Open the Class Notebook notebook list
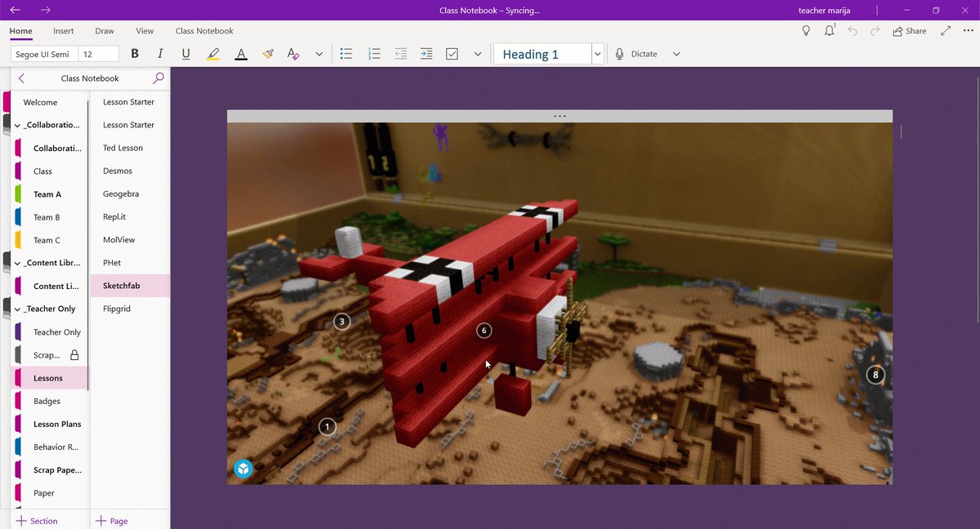 tap(90, 78)
